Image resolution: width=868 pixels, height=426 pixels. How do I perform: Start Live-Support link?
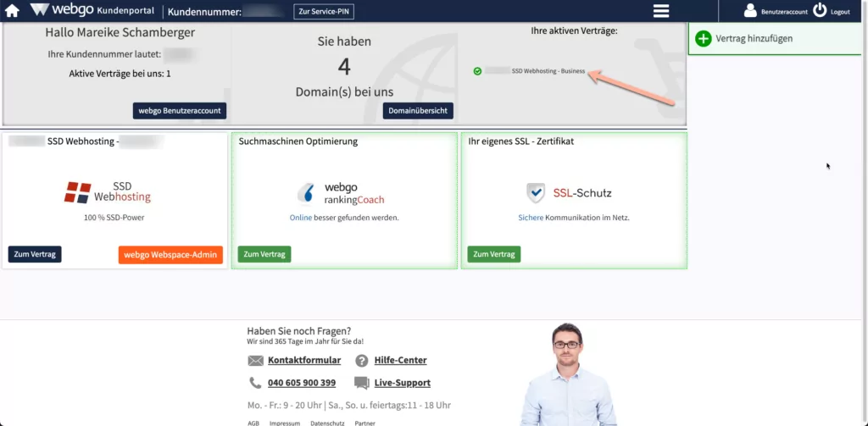[403, 383]
